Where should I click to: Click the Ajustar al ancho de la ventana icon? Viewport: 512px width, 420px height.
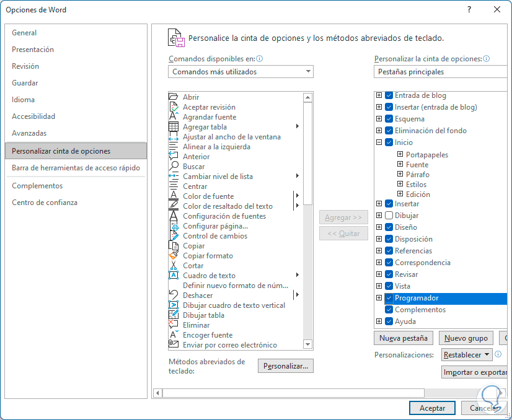[174, 136]
